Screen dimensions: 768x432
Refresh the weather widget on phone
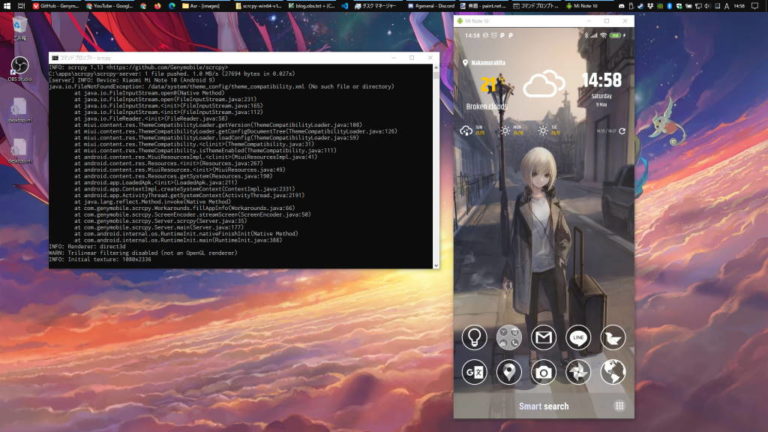coord(622,131)
